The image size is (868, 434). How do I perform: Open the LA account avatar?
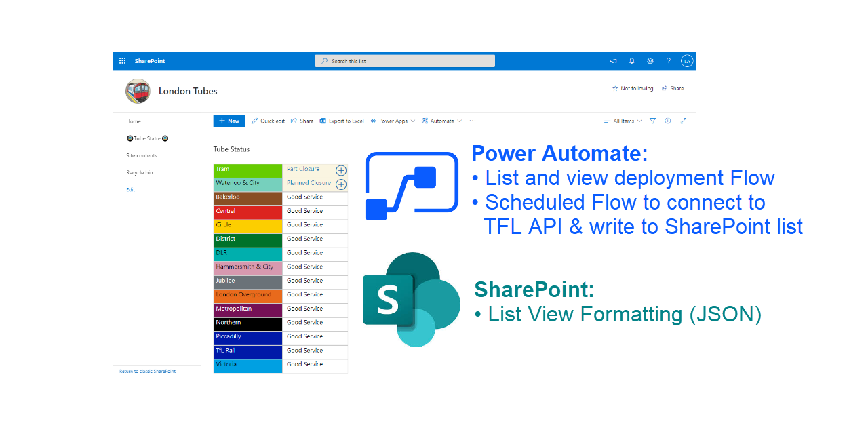coord(687,61)
